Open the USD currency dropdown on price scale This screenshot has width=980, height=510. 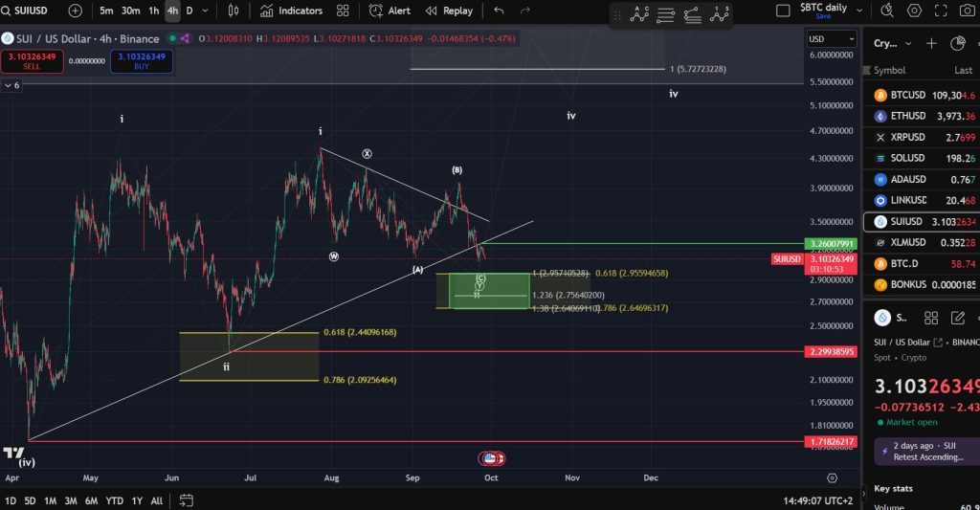(x=832, y=38)
